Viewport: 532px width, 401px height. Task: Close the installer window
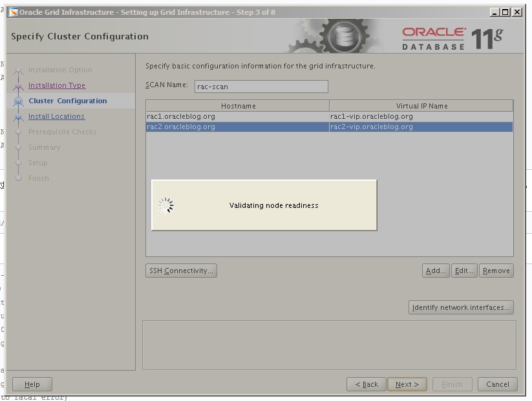(517, 12)
